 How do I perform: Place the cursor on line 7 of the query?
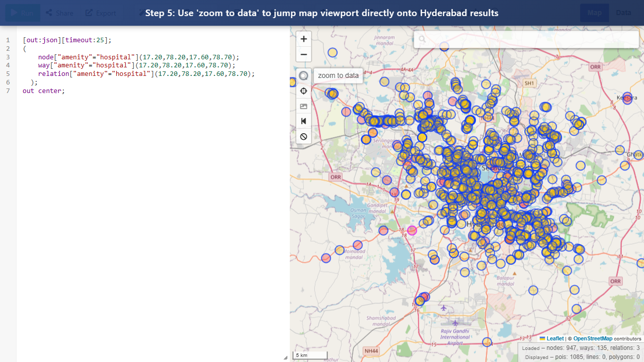click(x=64, y=90)
